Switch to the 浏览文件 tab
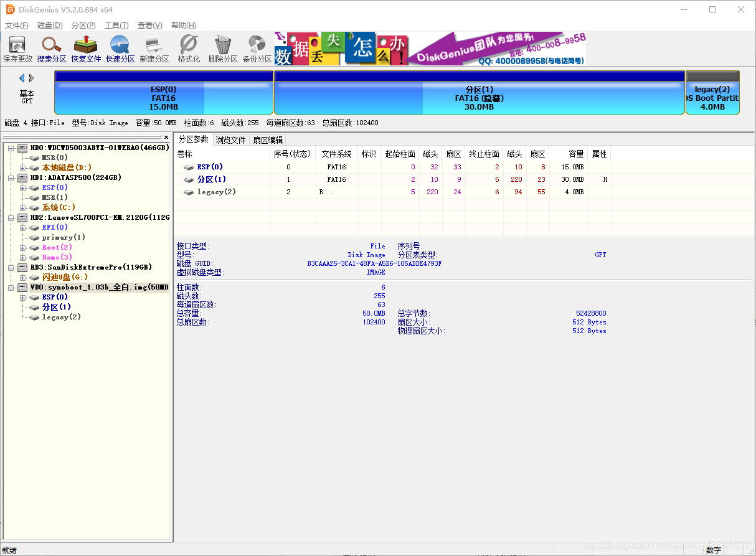Image resolution: width=756 pixels, height=556 pixels. click(230, 140)
